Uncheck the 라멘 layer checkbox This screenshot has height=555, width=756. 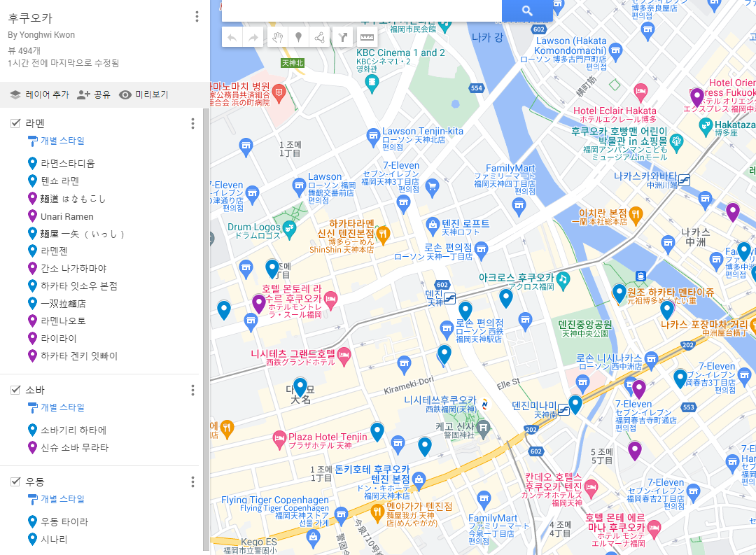[15, 123]
